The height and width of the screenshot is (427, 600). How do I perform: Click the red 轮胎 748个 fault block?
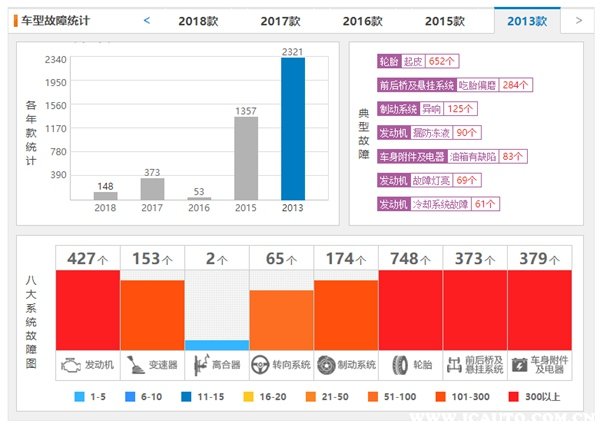click(x=410, y=308)
